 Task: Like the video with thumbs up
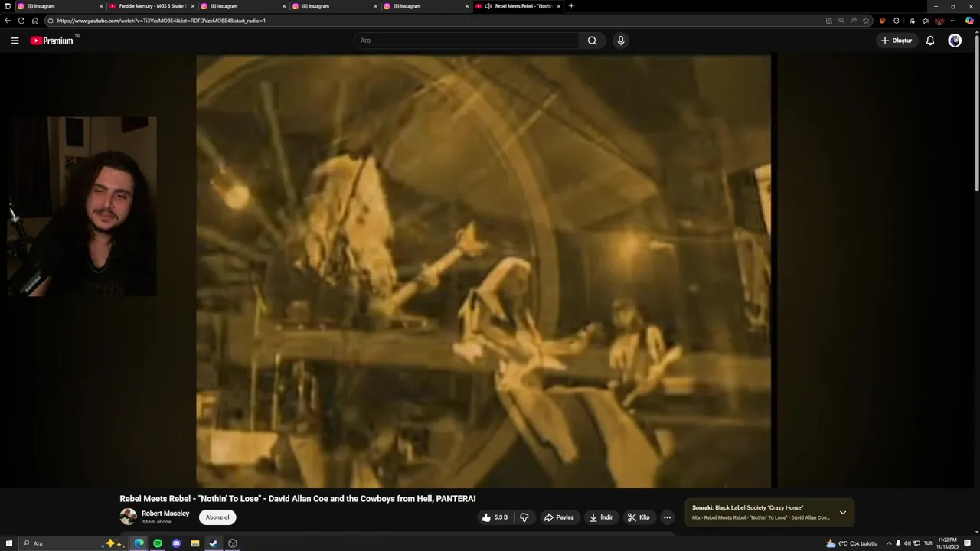495,517
